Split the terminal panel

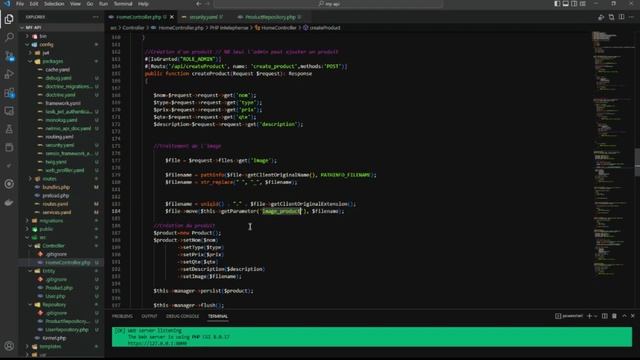[604, 316]
